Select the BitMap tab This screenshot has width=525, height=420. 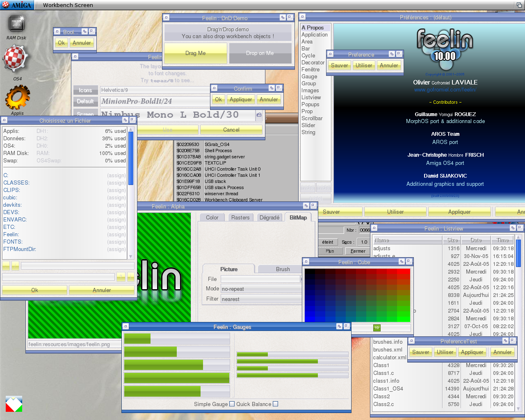pos(298,217)
